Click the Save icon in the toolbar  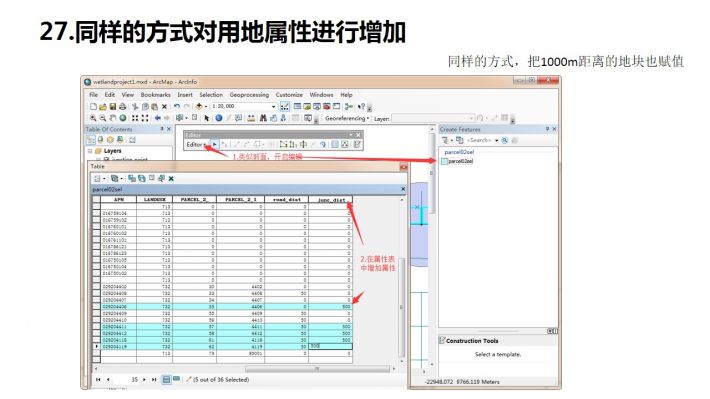[x=112, y=107]
